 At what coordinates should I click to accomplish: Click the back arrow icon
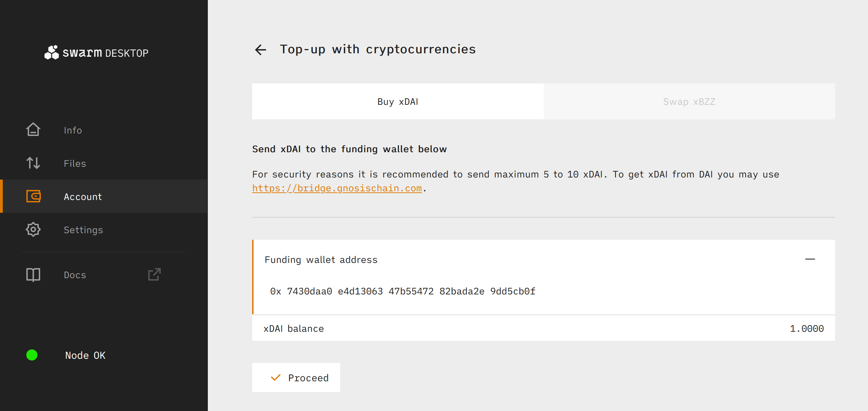260,50
